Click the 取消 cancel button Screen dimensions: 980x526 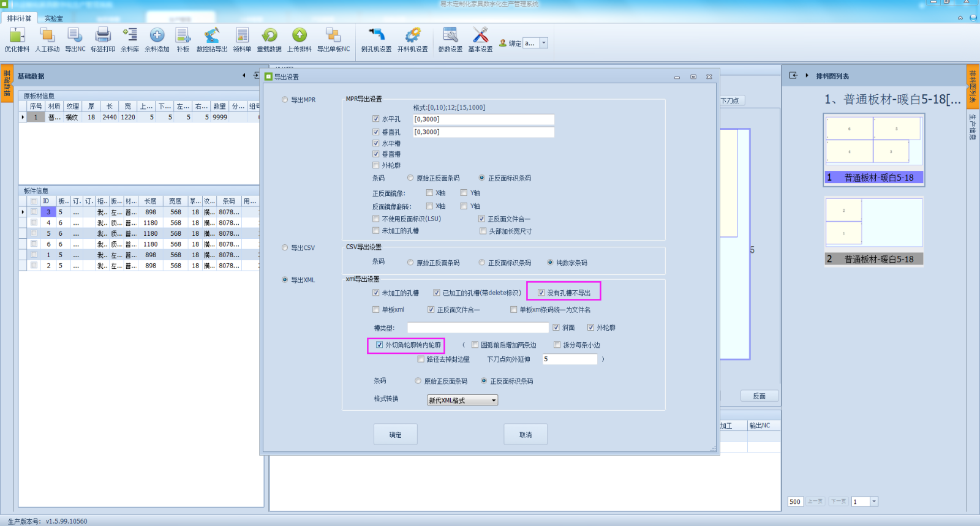[x=526, y=435]
